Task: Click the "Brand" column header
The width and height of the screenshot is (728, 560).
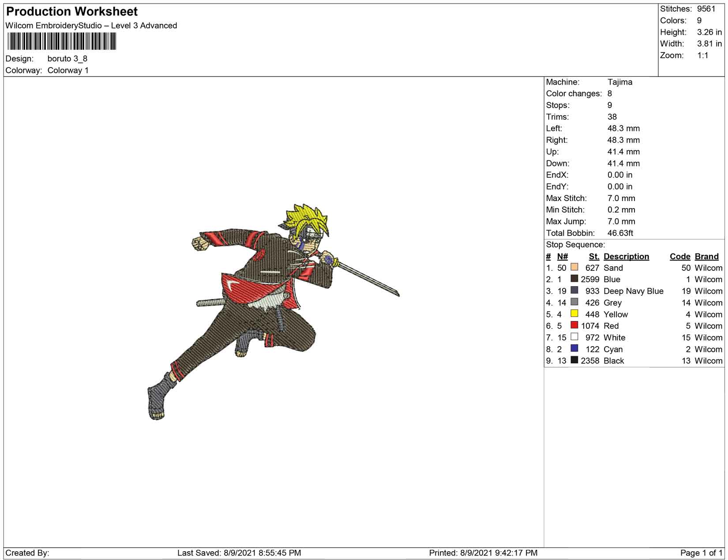Action: pyautogui.click(x=707, y=257)
